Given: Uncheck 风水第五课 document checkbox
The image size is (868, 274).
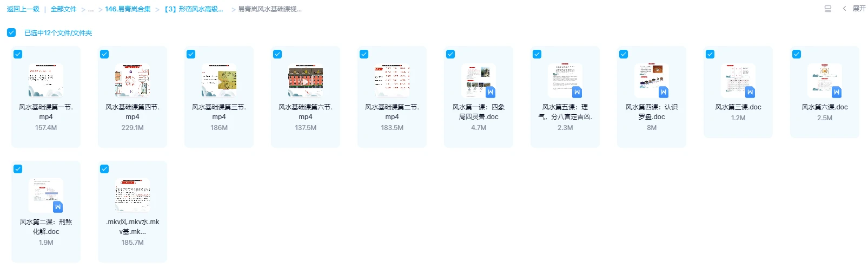Looking at the screenshot, I should click(x=537, y=54).
